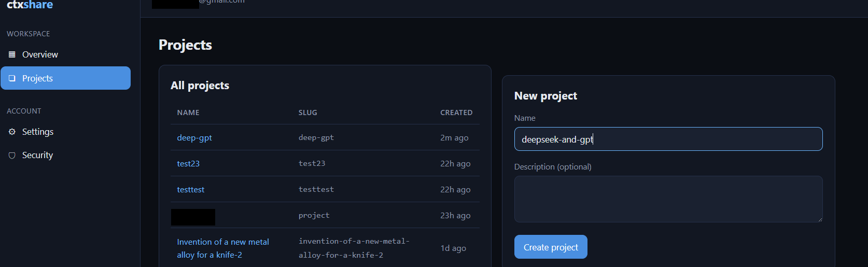Click the '2m ago' created time
This screenshot has width=868, height=267.
454,137
